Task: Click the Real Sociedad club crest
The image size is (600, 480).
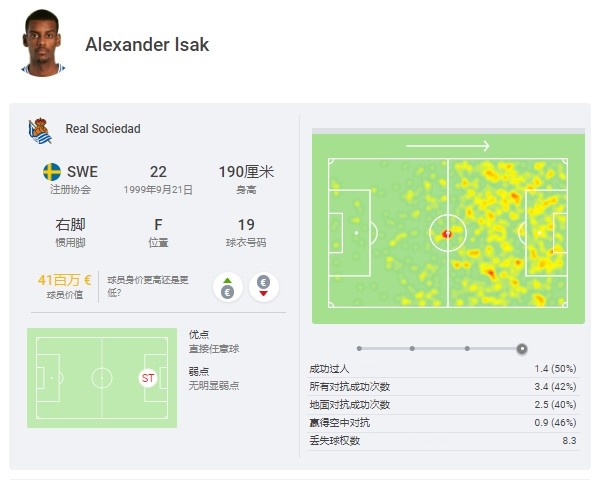Action: click(40, 131)
